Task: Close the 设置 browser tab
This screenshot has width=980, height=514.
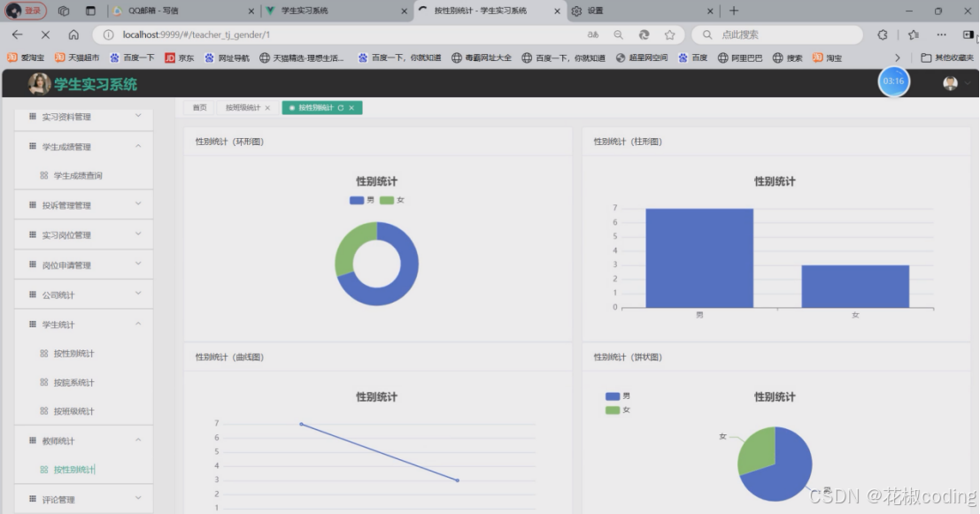Action: click(x=710, y=11)
